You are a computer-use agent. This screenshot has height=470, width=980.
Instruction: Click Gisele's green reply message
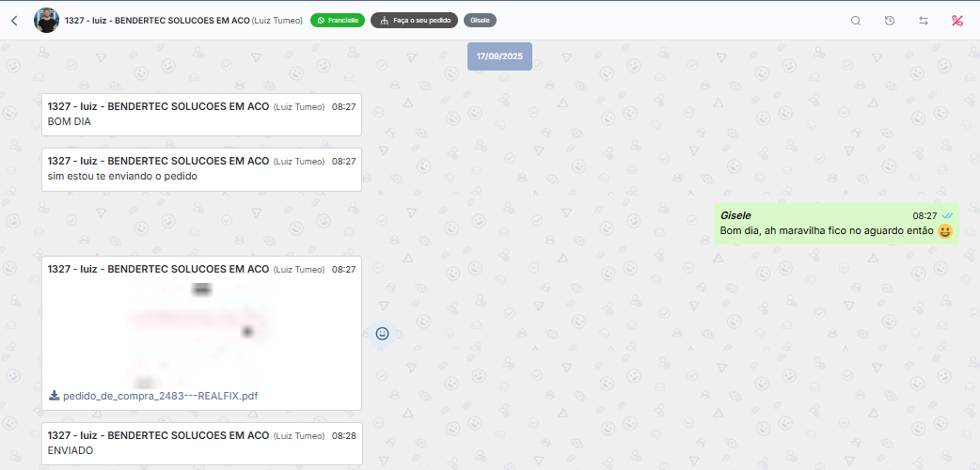(836, 224)
